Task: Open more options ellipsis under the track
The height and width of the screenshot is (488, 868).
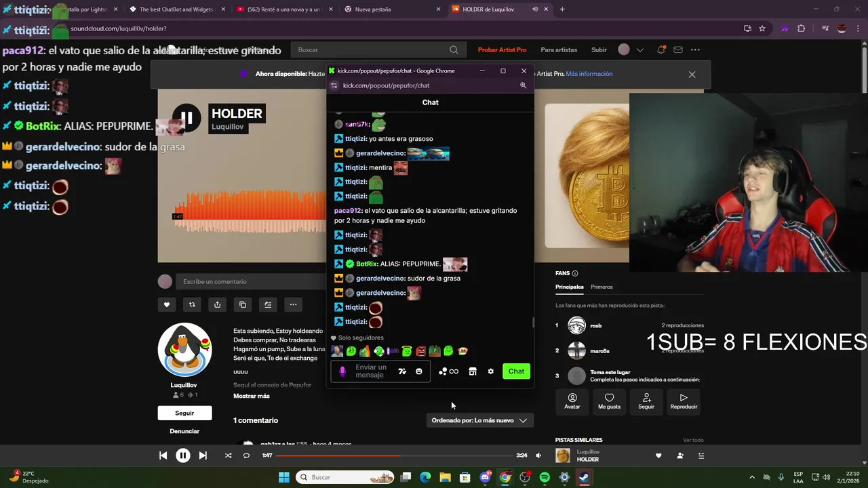Action: pos(293,305)
